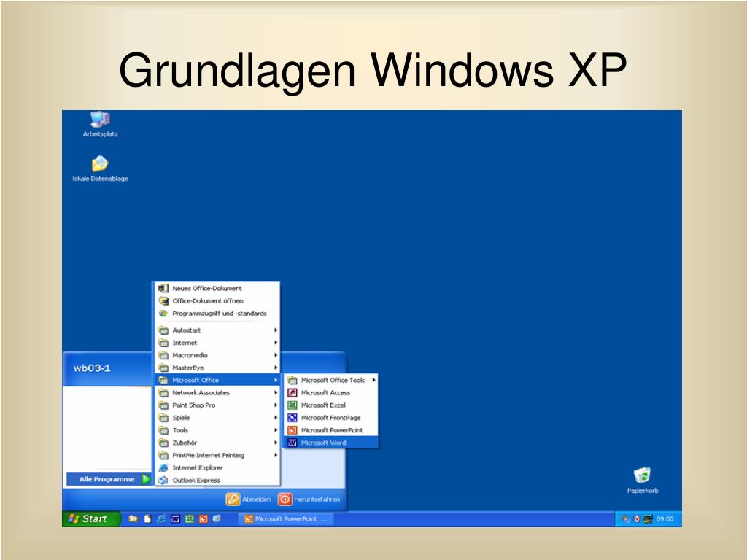Expand the Network Associates submenu
Image resolution: width=747 pixels, height=560 pixels.
pyautogui.click(x=218, y=393)
